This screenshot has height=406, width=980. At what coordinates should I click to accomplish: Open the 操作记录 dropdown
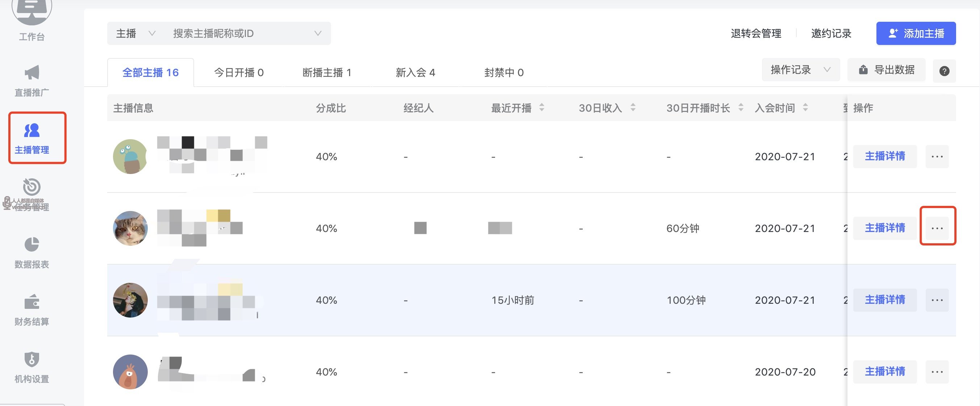point(800,70)
